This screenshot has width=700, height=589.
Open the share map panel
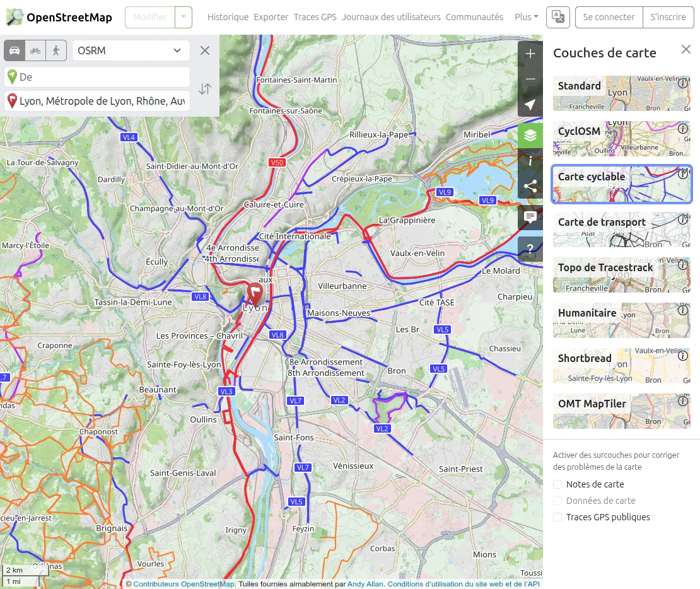(530, 186)
